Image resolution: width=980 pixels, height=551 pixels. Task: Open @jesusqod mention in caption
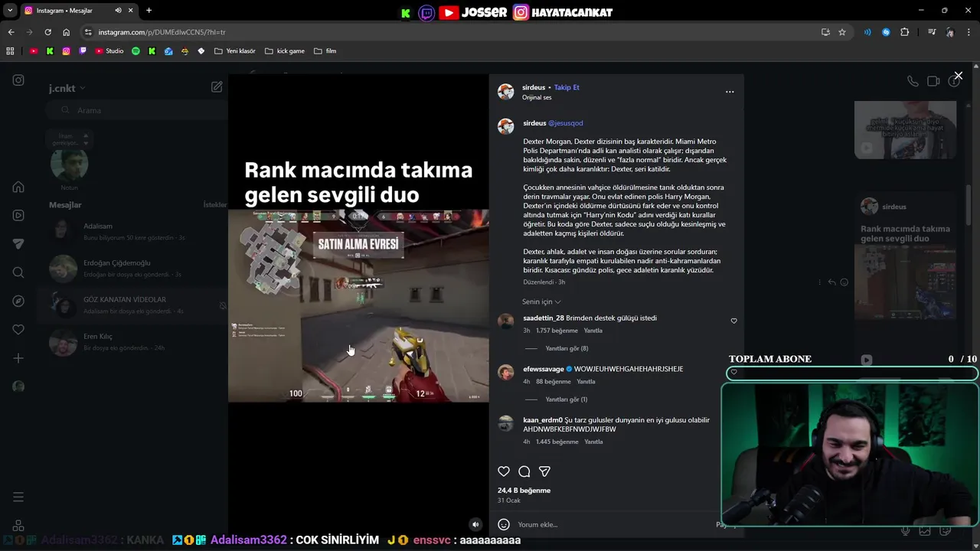click(566, 123)
